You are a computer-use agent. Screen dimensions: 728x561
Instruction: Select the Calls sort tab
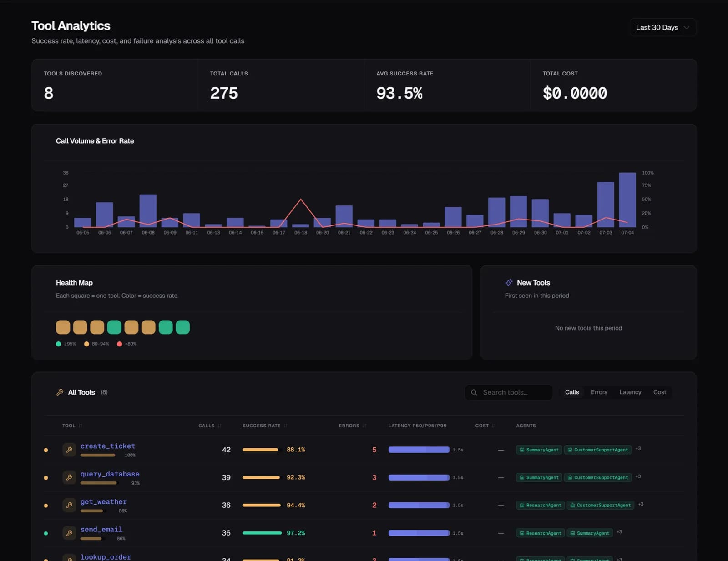572,392
